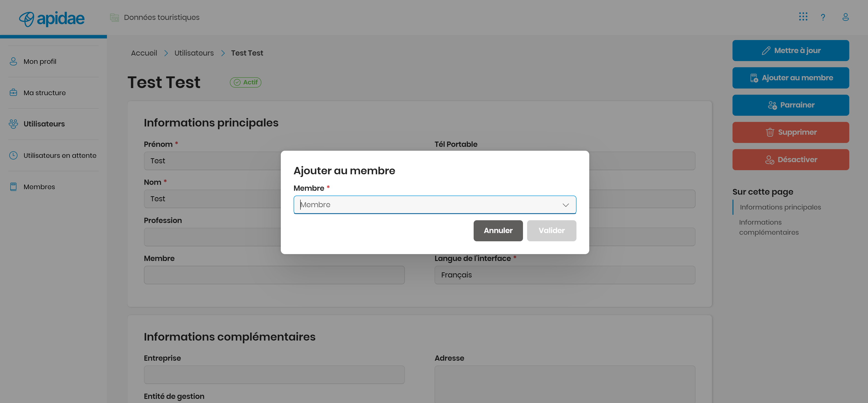Click the trash icon on Supprimer
Viewport: 868px width, 403px height.
point(770,132)
